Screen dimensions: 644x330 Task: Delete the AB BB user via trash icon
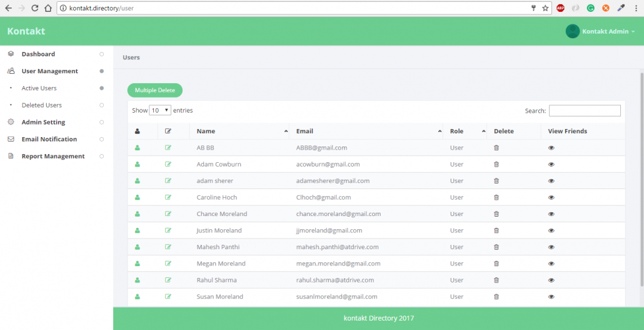(x=496, y=148)
